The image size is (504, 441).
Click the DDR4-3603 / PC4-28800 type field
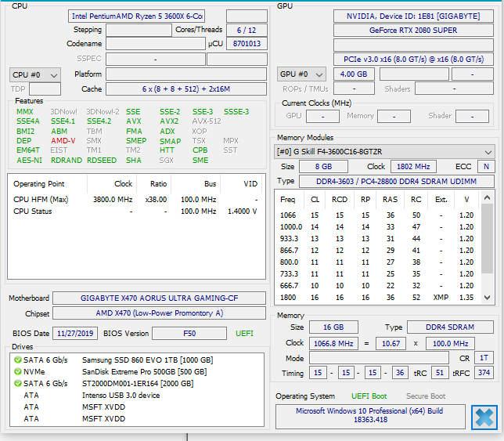(397, 182)
